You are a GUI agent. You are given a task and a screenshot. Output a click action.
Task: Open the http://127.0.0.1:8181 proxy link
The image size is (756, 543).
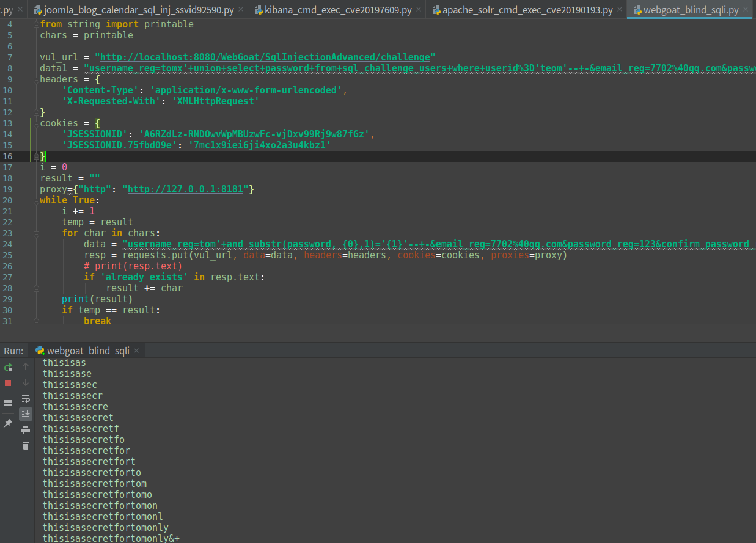185,189
